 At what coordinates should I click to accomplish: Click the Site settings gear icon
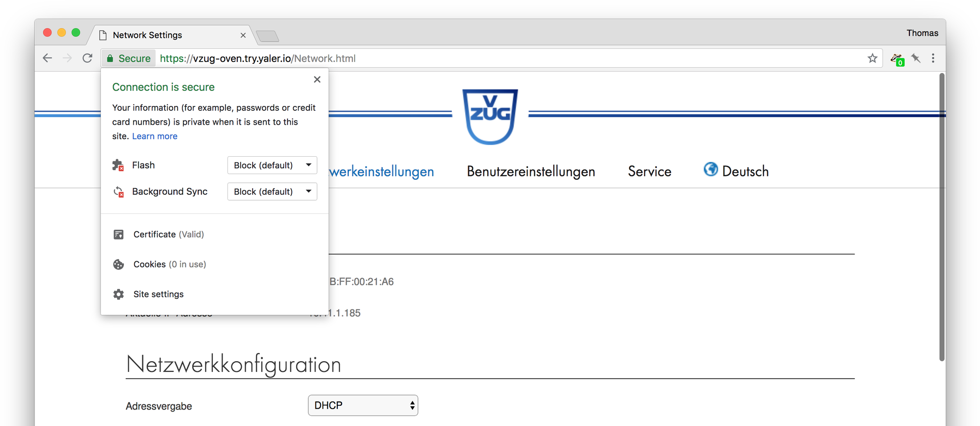click(119, 294)
